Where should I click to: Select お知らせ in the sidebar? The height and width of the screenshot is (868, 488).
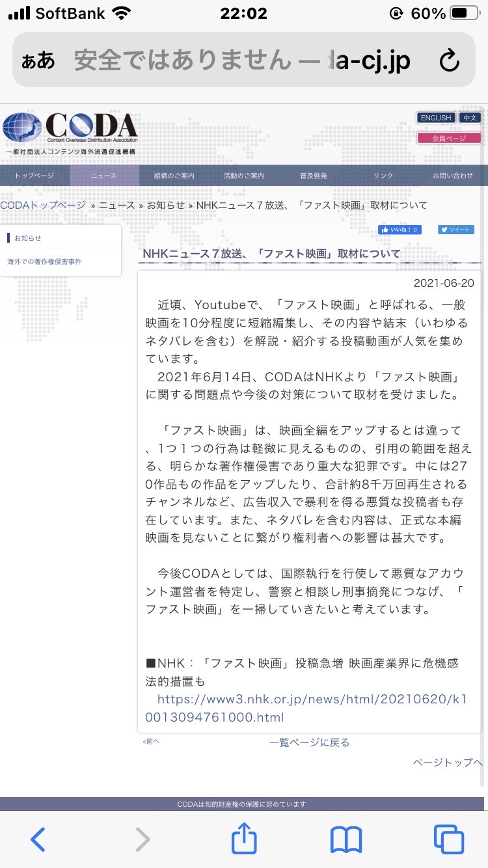click(x=28, y=238)
